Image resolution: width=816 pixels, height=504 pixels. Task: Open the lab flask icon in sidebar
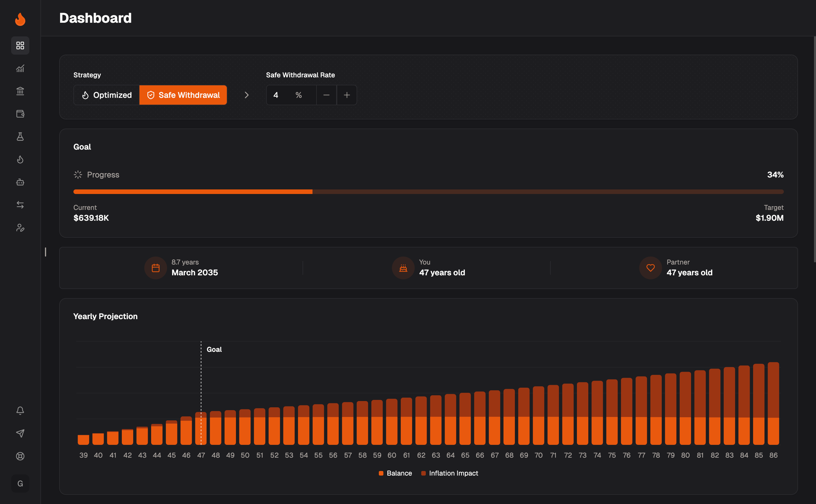pyautogui.click(x=20, y=137)
